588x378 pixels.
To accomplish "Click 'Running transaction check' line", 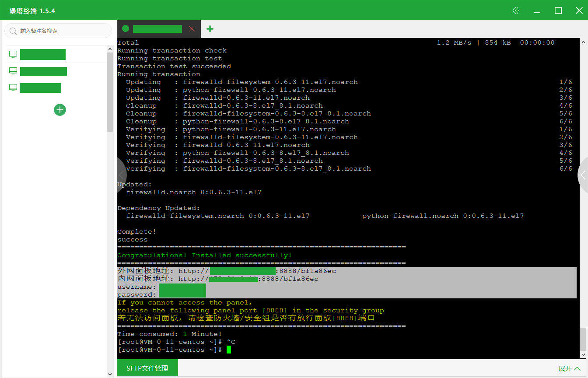I will pos(172,50).
